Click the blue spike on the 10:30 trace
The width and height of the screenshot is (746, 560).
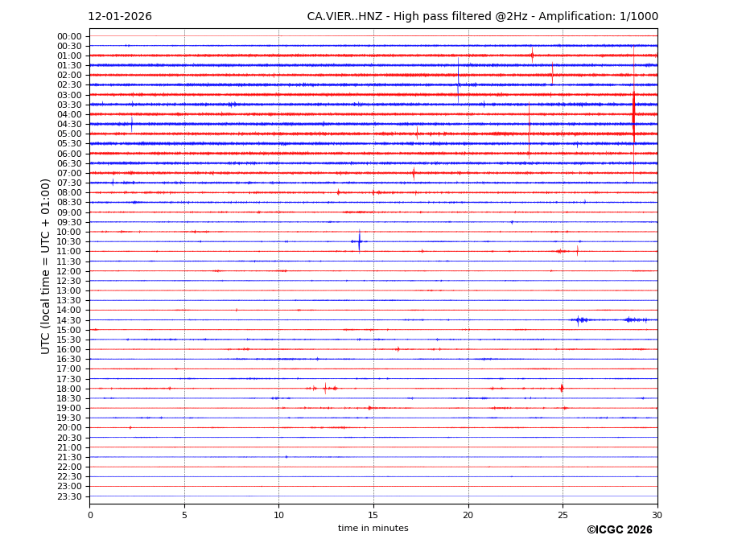click(x=359, y=241)
